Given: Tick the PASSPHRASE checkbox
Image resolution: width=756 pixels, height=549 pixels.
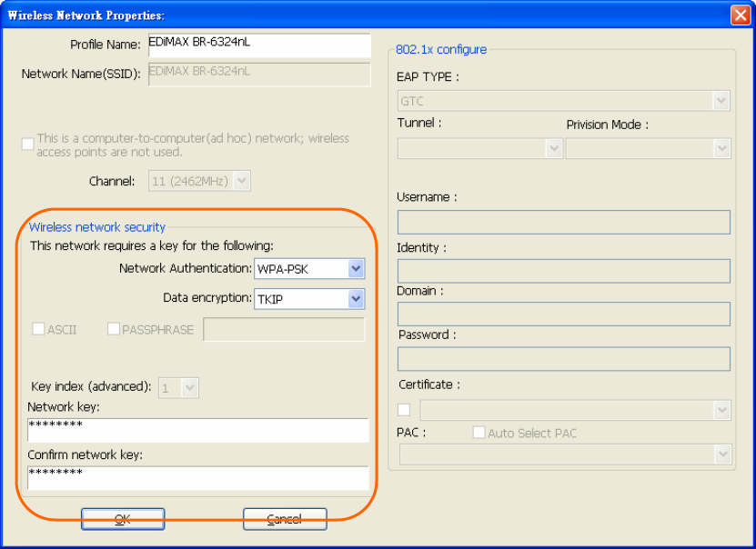Looking at the screenshot, I should point(114,329).
